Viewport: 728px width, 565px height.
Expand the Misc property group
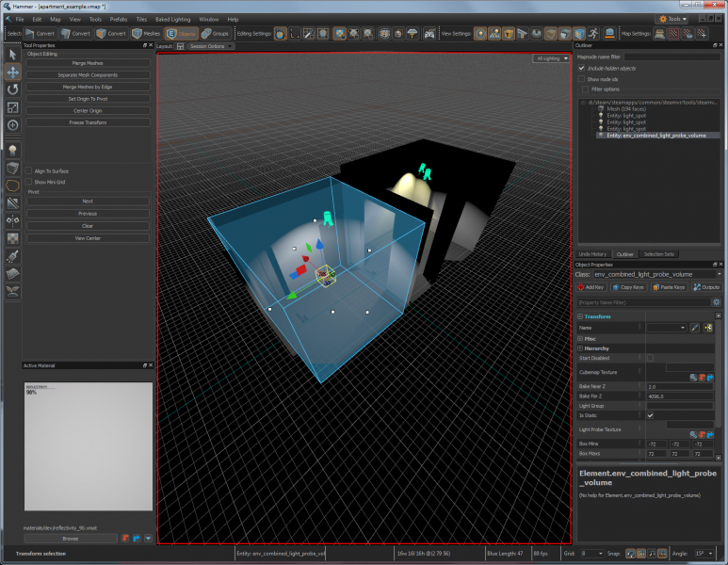point(580,338)
